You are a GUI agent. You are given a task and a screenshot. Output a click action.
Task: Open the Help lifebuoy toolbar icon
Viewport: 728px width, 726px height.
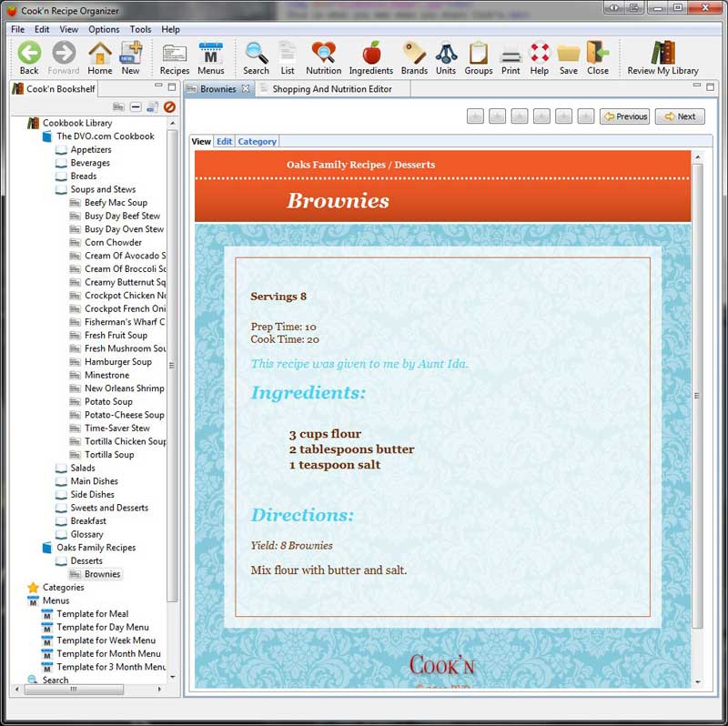point(540,53)
